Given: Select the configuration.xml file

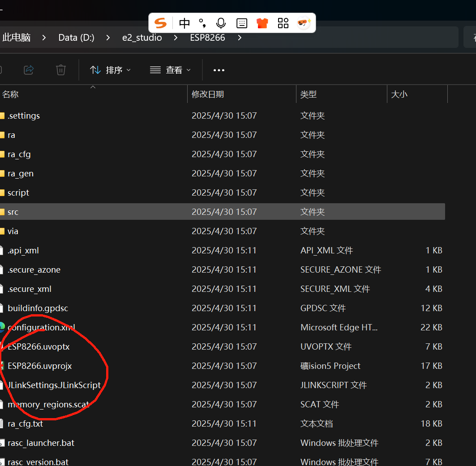Looking at the screenshot, I should click(41, 327).
